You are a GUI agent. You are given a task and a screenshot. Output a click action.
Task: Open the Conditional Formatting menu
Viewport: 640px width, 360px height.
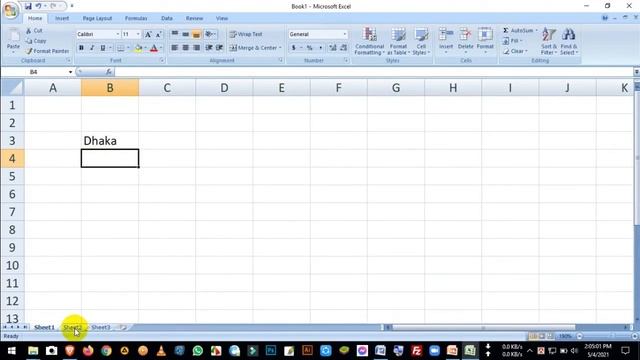[369, 41]
